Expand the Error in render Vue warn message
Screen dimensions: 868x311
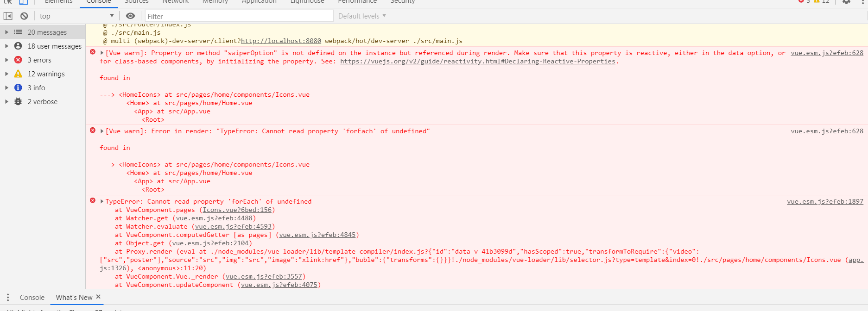pyautogui.click(x=102, y=131)
